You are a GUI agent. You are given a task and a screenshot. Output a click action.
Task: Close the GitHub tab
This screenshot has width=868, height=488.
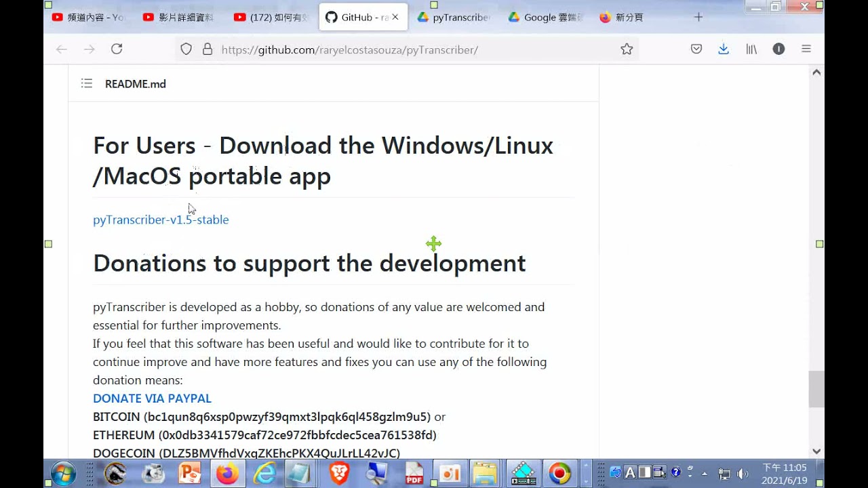(395, 17)
